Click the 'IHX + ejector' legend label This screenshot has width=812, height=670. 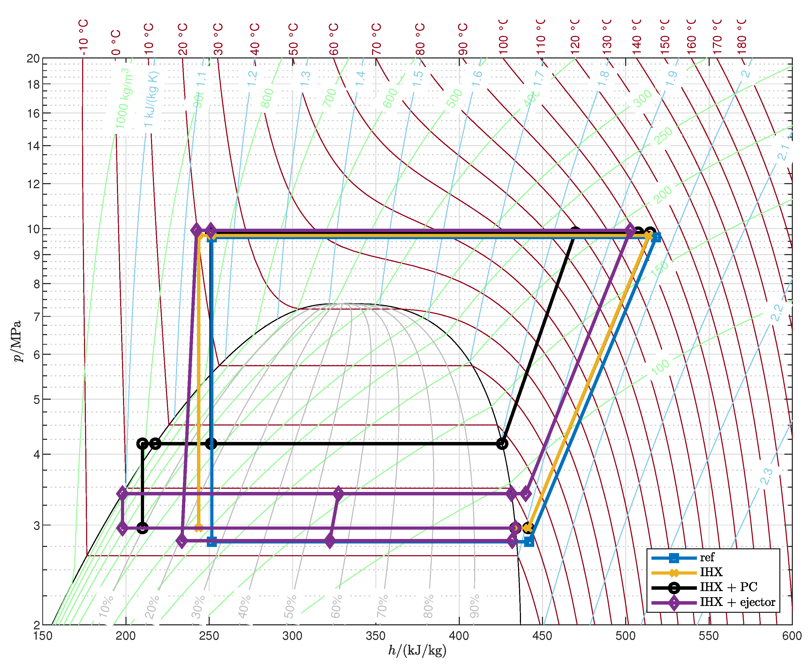click(737, 602)
